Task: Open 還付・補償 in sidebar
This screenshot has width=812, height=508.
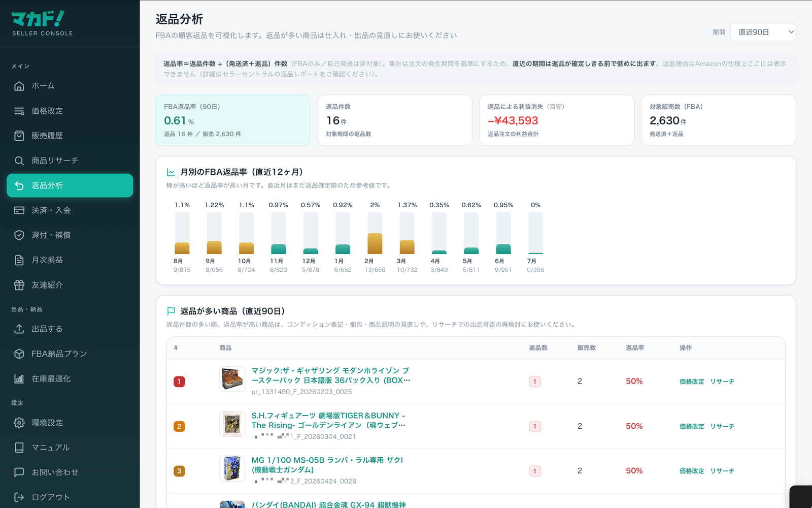Action: point(70,235)
